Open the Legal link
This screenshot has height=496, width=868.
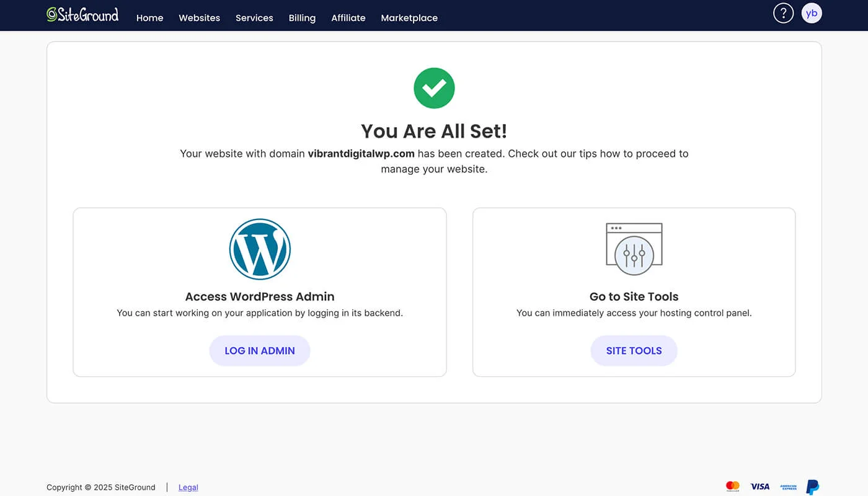[188, 487]
